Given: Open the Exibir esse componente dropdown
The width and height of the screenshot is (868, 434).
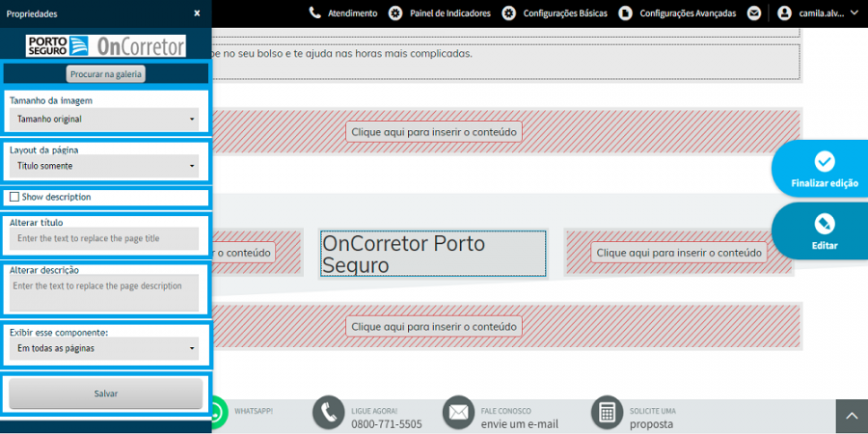Looking at the screenshot, I should 104,349.
